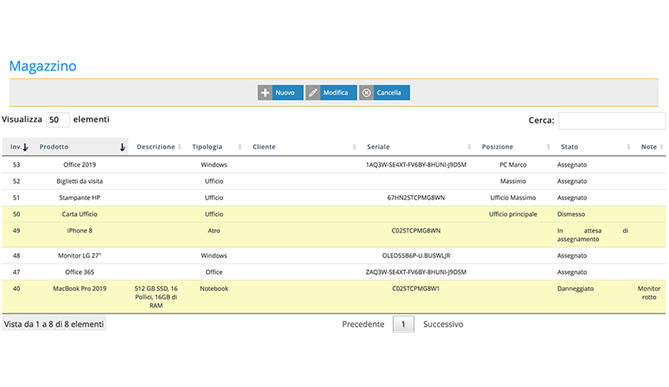The image size is (669, 387).
Task: Select the Carta Ufficio product cell
Action: coord(80,214)
